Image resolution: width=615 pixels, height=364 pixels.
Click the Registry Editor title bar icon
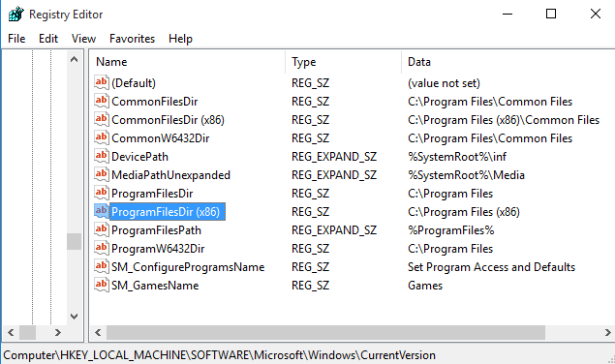pyautogui.click(x=16, y=15)
